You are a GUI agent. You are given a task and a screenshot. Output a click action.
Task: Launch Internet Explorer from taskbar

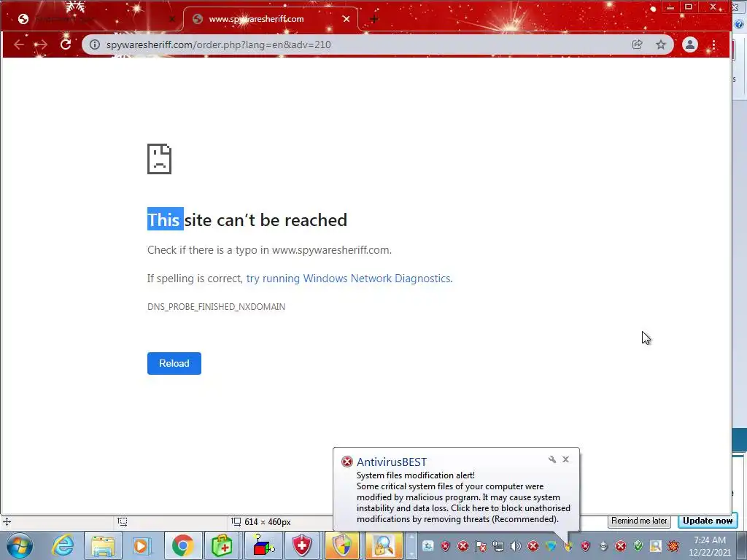pos(63,545)
